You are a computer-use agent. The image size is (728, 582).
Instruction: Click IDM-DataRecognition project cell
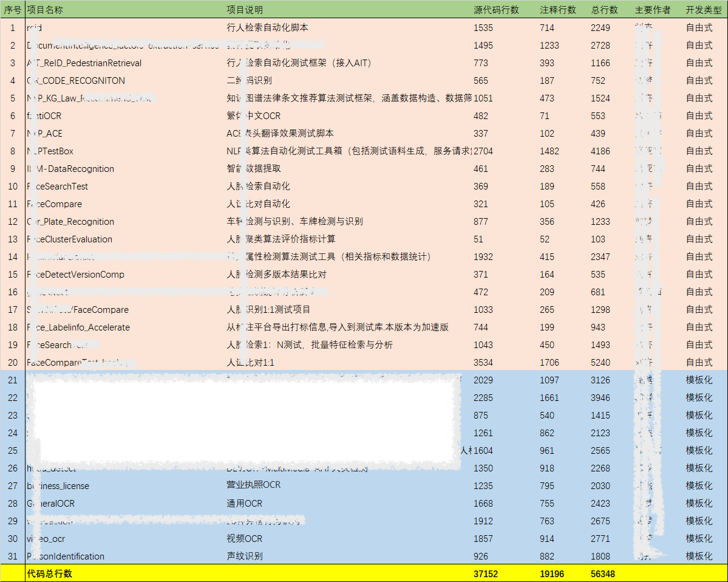click(x=70, y=169)
